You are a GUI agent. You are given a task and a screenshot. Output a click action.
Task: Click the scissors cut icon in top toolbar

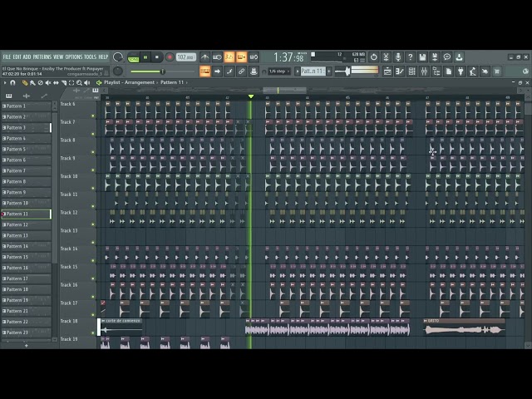386,57
